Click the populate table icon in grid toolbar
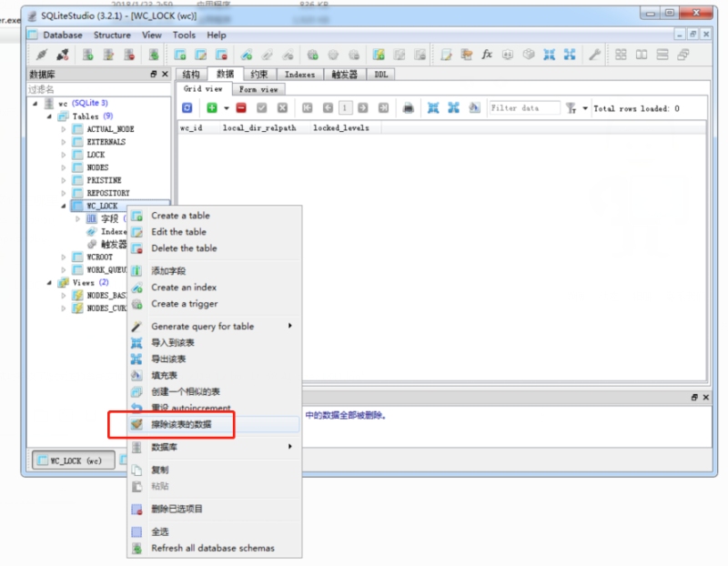Screen dimensions: 728x566 pyautogui.click(x=474, y=108)
